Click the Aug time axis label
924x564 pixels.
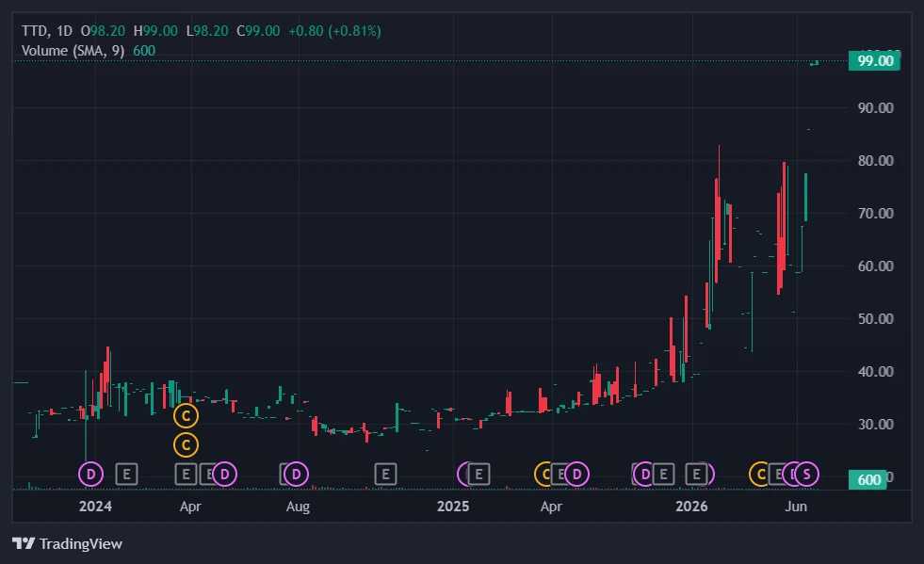click(298, 507)
